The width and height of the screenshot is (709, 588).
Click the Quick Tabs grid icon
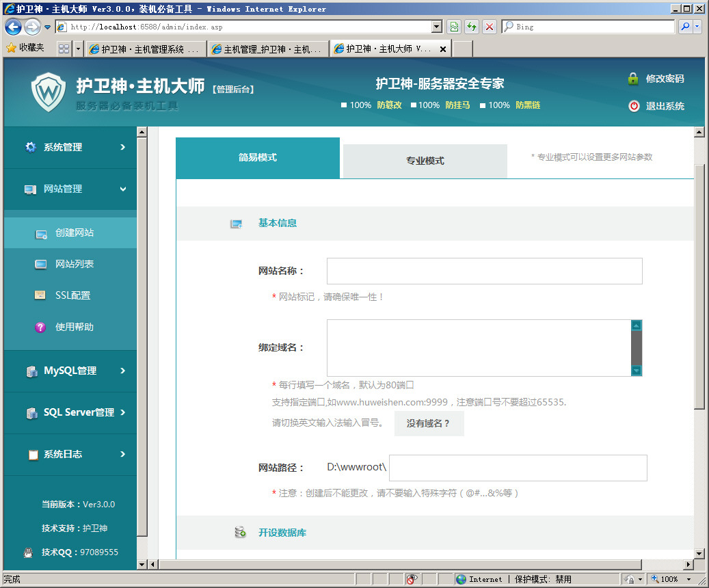[64, 49]
